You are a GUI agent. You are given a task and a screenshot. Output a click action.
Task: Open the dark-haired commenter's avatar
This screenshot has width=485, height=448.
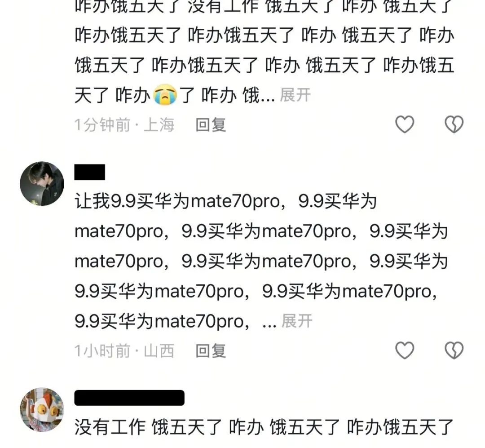point(42,184)
